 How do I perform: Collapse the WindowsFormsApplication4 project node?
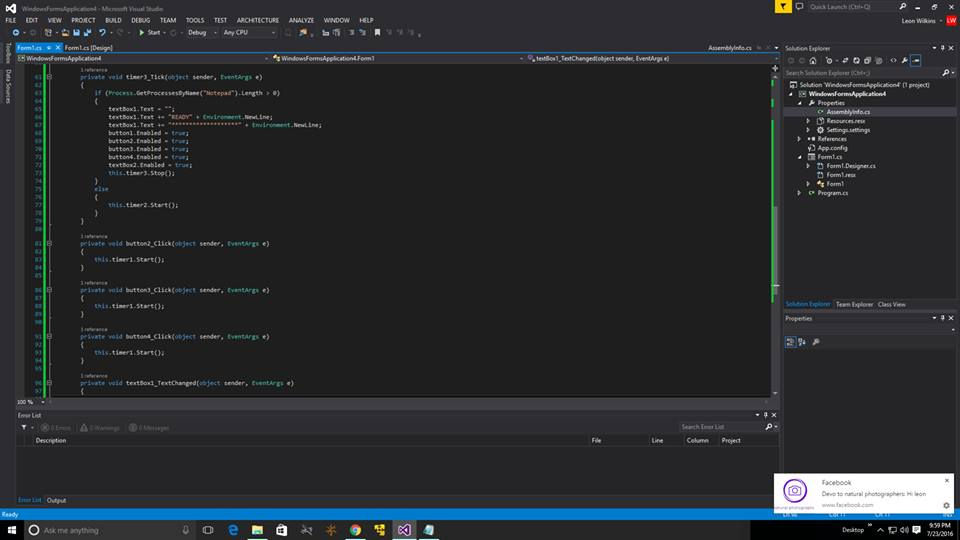tap(791, 94)
